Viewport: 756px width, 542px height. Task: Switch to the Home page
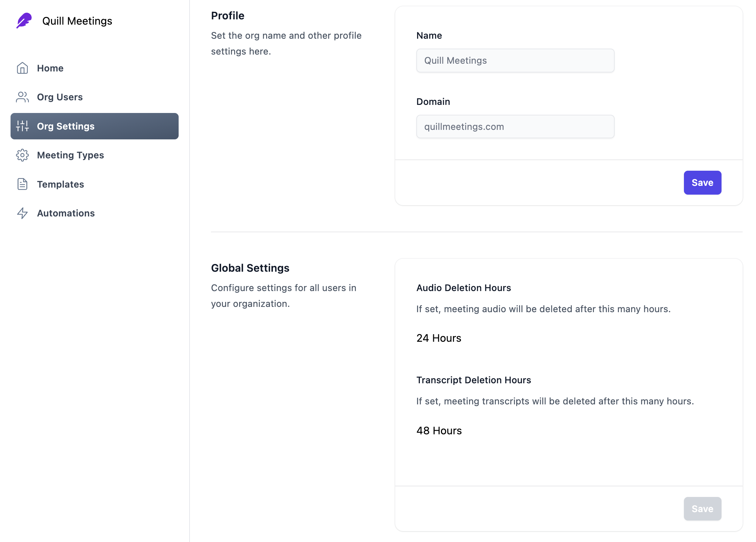(x=50, y=68)
